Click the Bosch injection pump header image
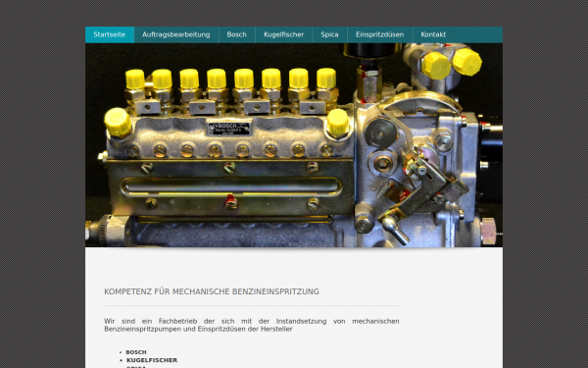 [294, 145]
